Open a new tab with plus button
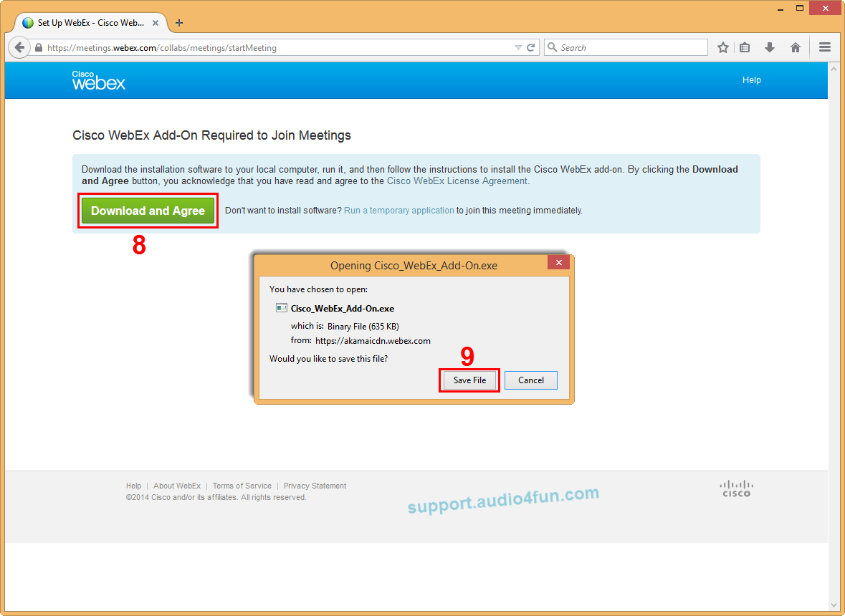The image size is (845, 616). pos(179,23)
